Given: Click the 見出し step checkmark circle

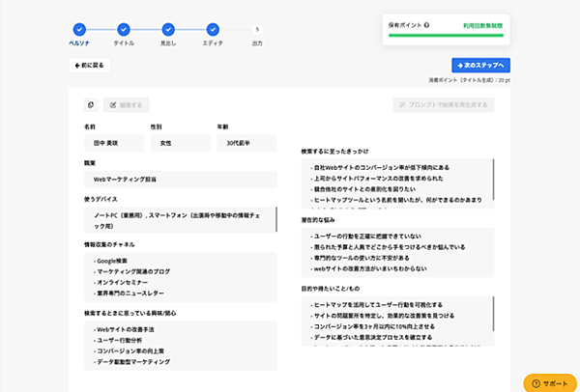Looking at the screenshot, I should [168, 30].
